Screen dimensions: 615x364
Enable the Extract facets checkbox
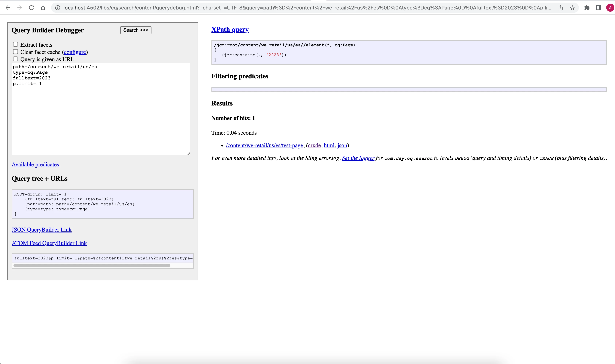15,44
